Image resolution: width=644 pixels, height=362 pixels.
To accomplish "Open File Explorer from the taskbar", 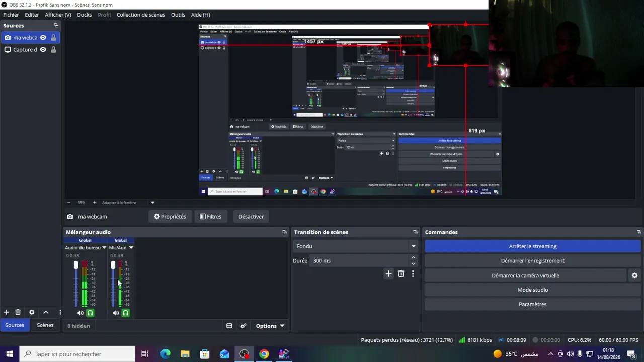I will (185, 354).
